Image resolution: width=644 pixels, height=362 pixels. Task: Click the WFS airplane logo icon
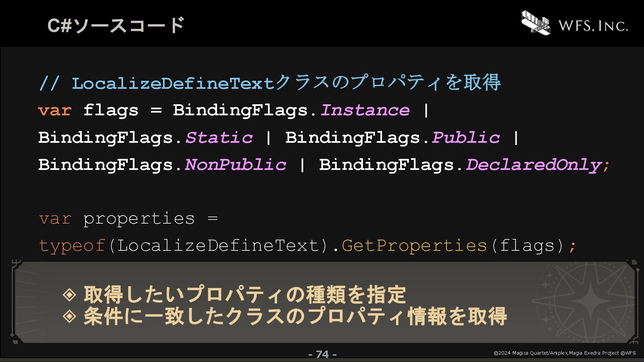click(x=536, y=23)
